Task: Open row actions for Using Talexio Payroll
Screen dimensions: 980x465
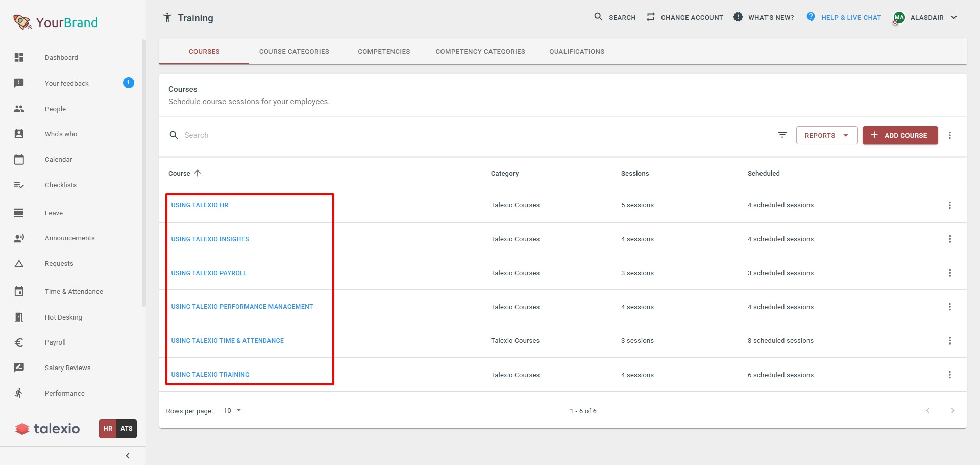Action: [x=949, y=273]
